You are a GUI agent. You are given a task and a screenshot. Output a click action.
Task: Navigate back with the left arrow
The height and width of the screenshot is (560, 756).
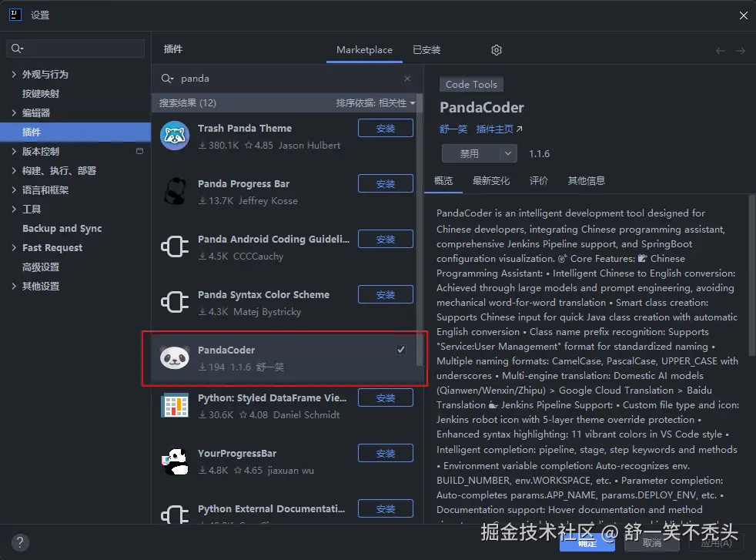tap(721, 50)
